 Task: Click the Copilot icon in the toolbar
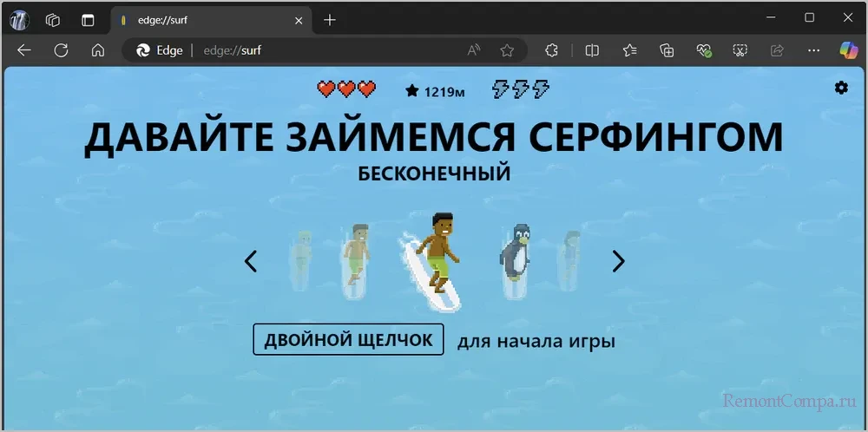point(848,50)
